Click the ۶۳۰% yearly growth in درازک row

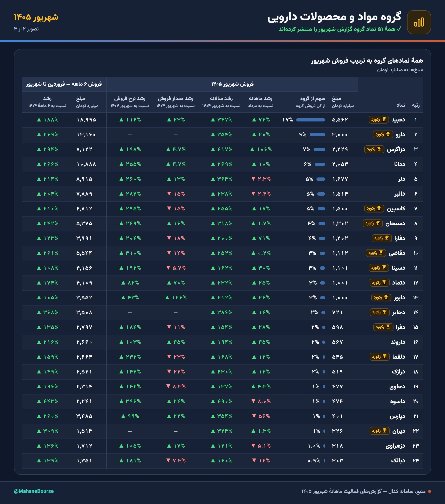pyautogui.click(x=222, y=372)
